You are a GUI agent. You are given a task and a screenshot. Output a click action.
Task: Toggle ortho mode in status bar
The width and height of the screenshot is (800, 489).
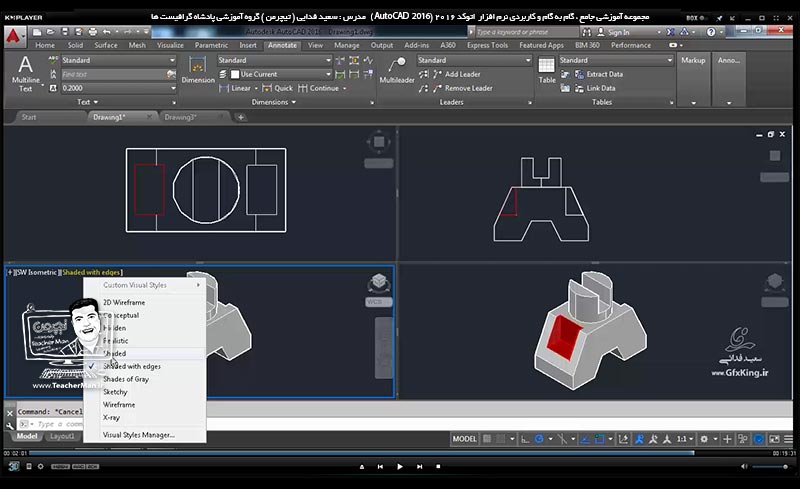click(x=525, y=439)
